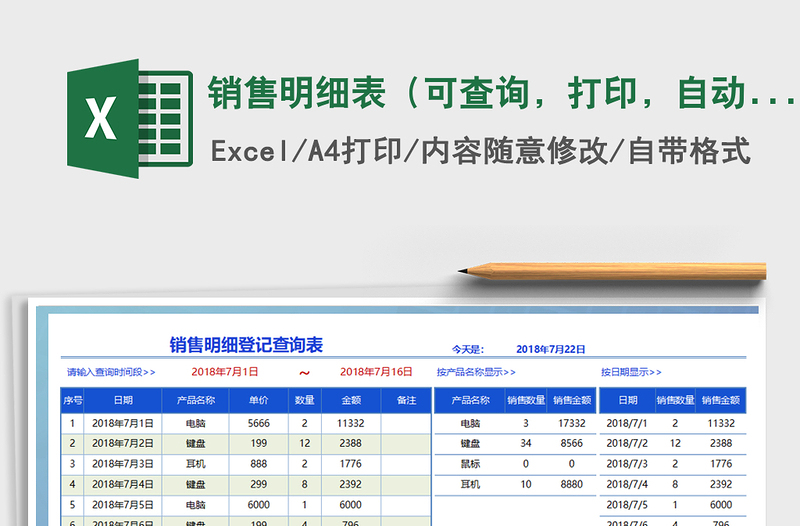Select sales amount 8880

coord(571,484)
